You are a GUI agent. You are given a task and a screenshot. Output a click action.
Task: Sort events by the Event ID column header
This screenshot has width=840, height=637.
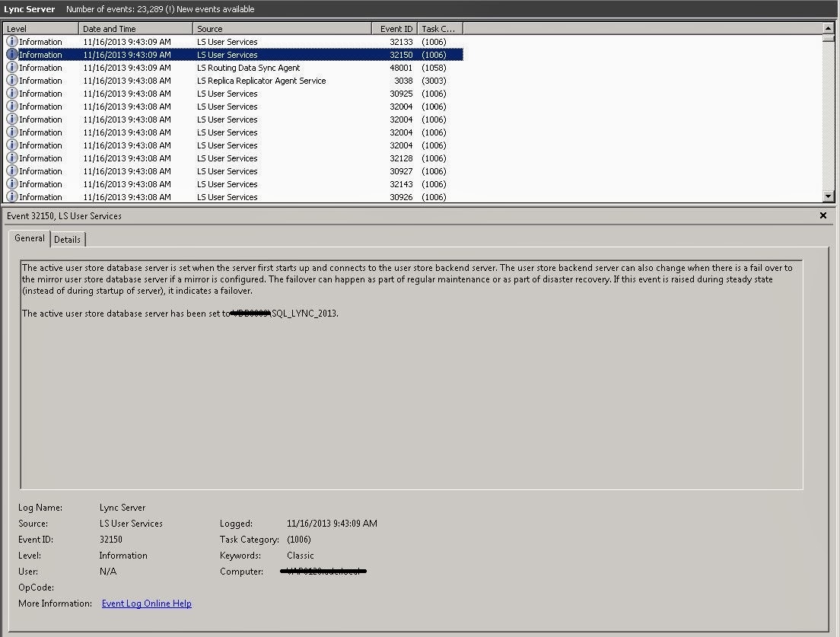tap(394, 28)
